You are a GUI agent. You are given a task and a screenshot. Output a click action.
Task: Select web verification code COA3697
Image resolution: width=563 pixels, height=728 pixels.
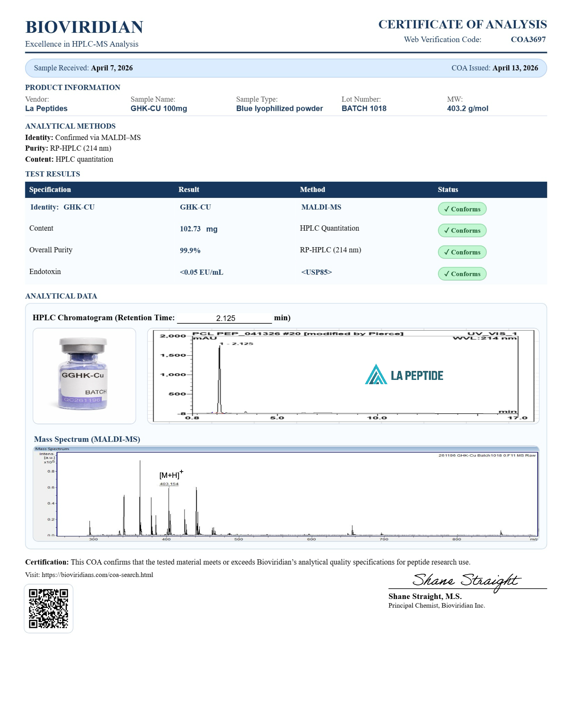point(528,39)
